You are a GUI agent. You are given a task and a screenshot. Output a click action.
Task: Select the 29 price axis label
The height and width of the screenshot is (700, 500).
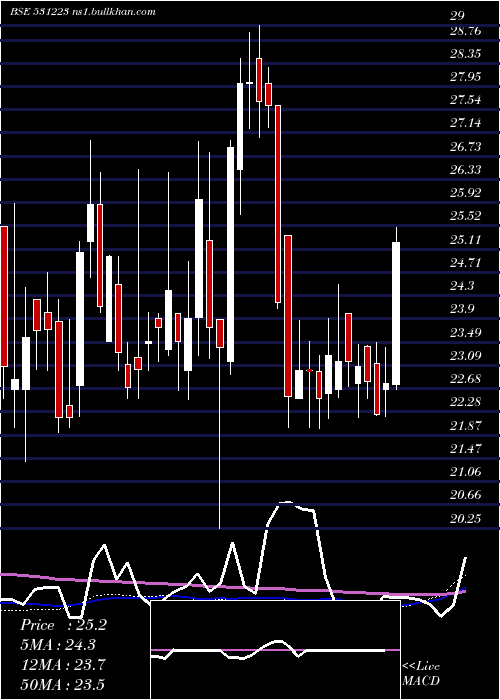pyautogui.click(x=457, y=16)
